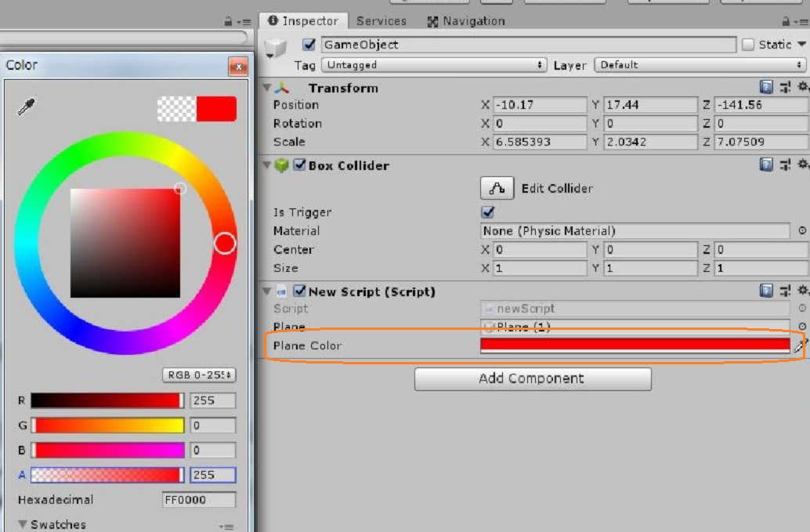Screen dimensions: 810x532
Task: Close the Color picker window
Action: coord(237,67)
